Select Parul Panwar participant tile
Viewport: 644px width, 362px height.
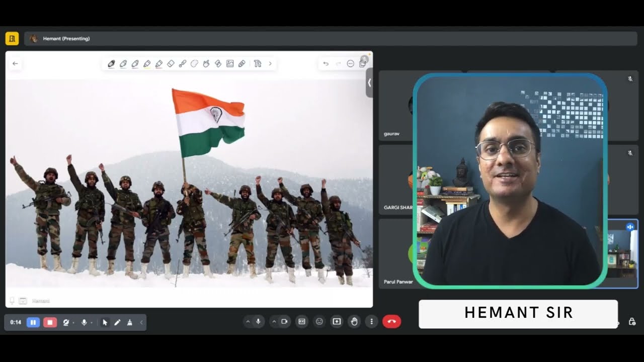tap(395, 253)
